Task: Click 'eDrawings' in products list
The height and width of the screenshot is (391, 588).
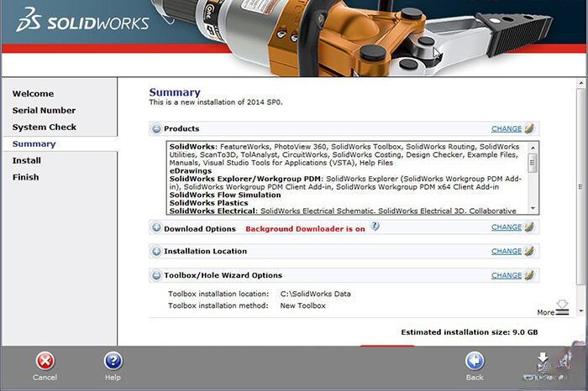Action: coord(191,171)
